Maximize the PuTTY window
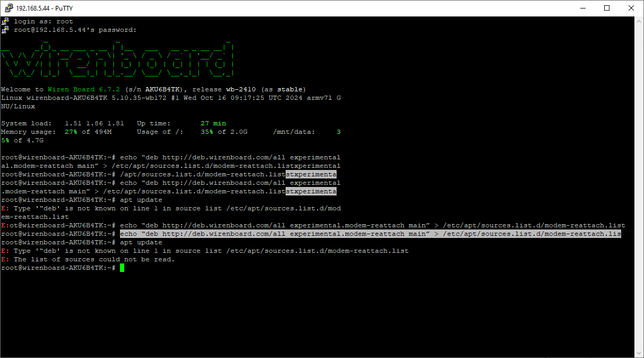The height and width of the screenshot is (358, 644). [607, 8]
